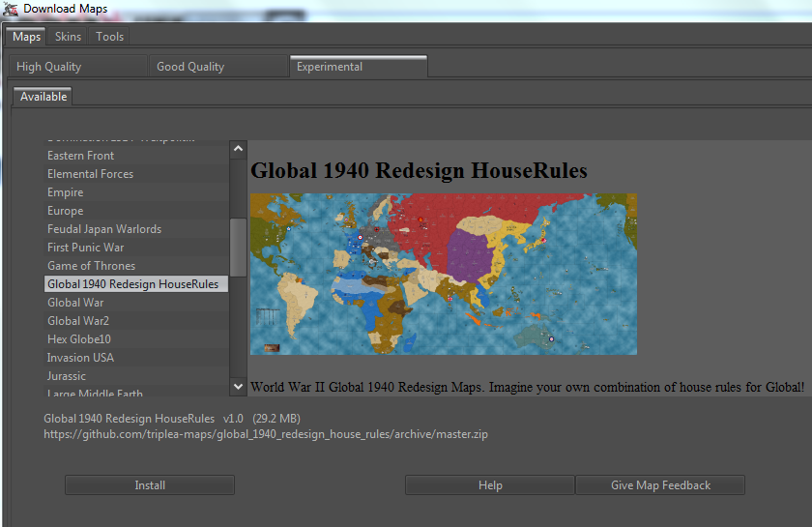Select the High Quality tab
The height and width of the screenshot is (527, 812).
(77, 67)
